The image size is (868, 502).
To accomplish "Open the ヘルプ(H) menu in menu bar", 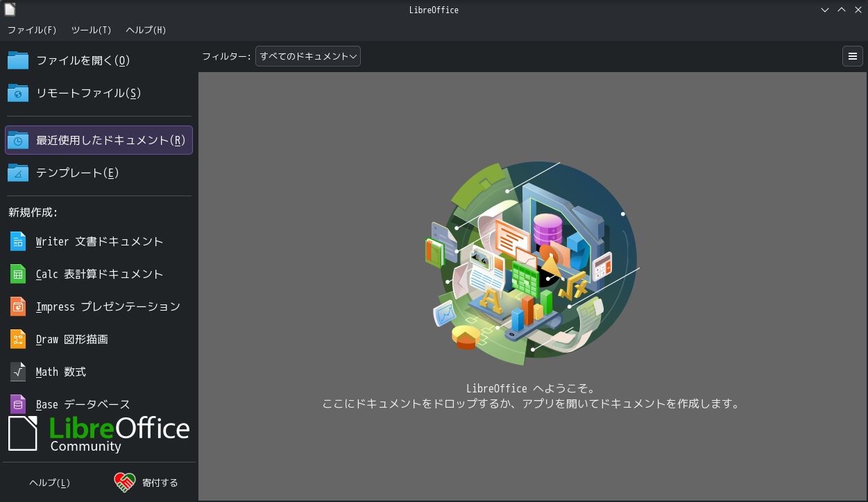I will tap(146, 30).
